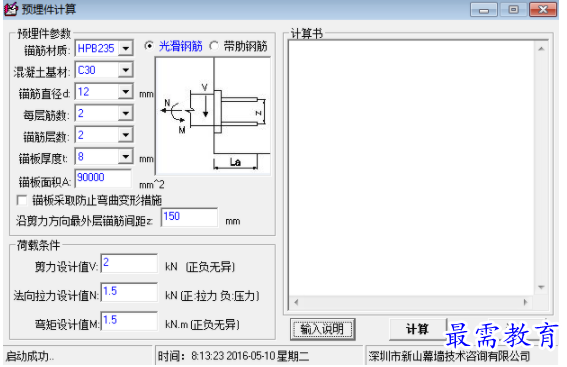Viewport: 567px width, 367px height.
Task: Minimize the 预埋件计算 window
Action: coord(484,10)
